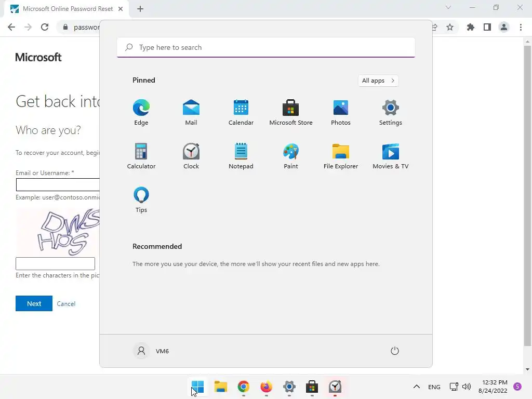Open the network status tray icon
The width and height of the screenshot is (532, 399).
tap(454, 387)
